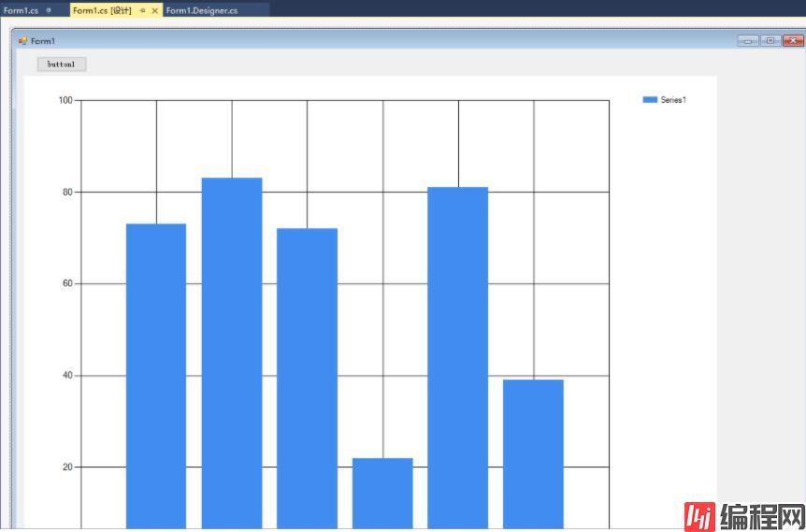Click the first bar valued about 73
Viewport: 806px width, 532px height.
pos(156,374)
